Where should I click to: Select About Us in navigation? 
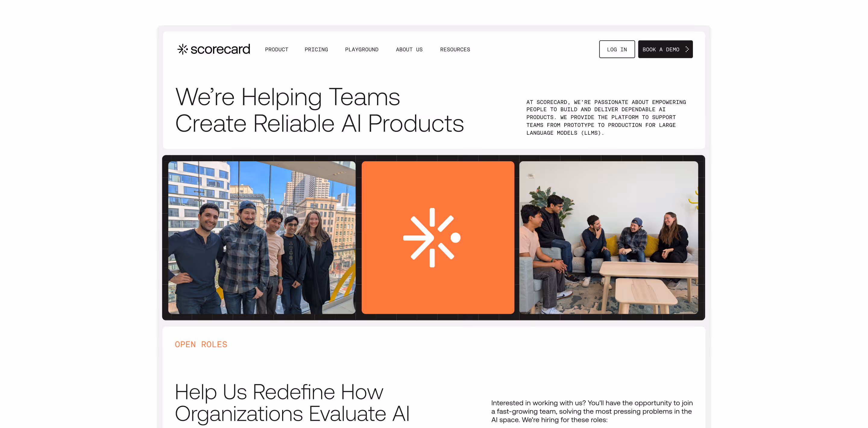[409, 49]
